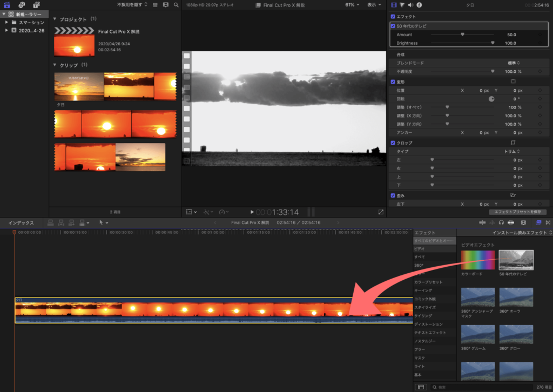Show the crop on-screen controls icon
The image size is (553, 392).
(x=513, y=143)
